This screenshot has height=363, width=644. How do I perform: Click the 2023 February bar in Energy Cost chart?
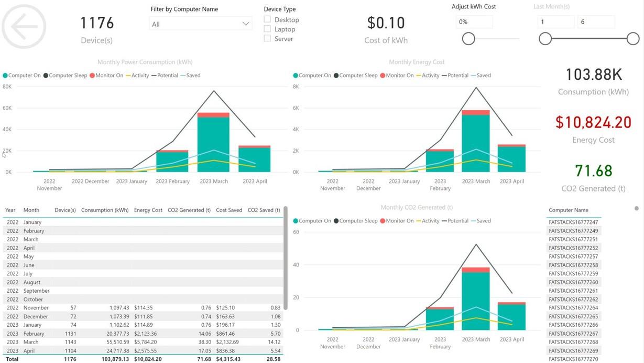click(440, 161)
